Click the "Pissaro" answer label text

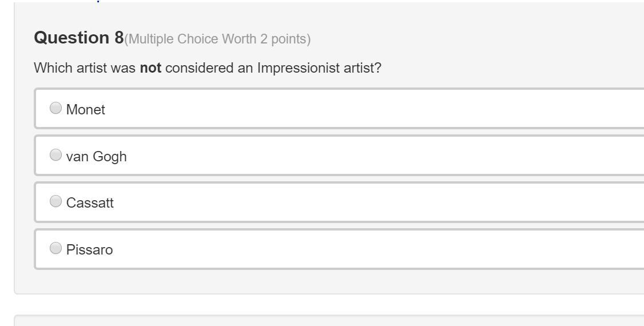(x=89, y=250)
